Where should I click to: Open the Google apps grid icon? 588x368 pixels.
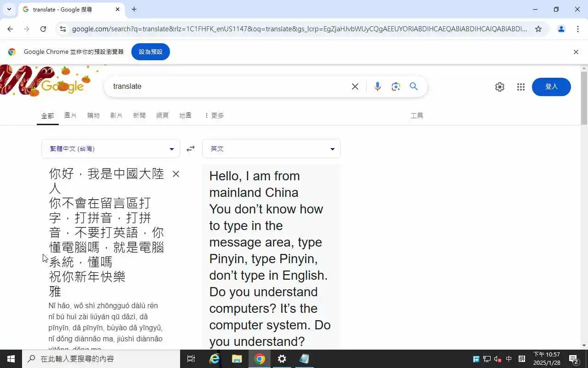pyautogui.click(x=521, y=87)
